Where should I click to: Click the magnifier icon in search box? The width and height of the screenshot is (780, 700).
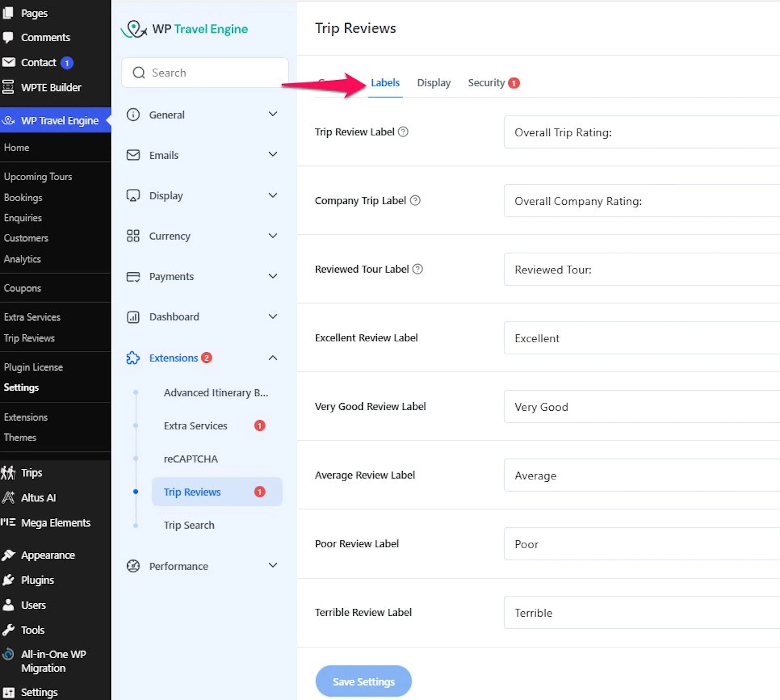click(139, 73)
